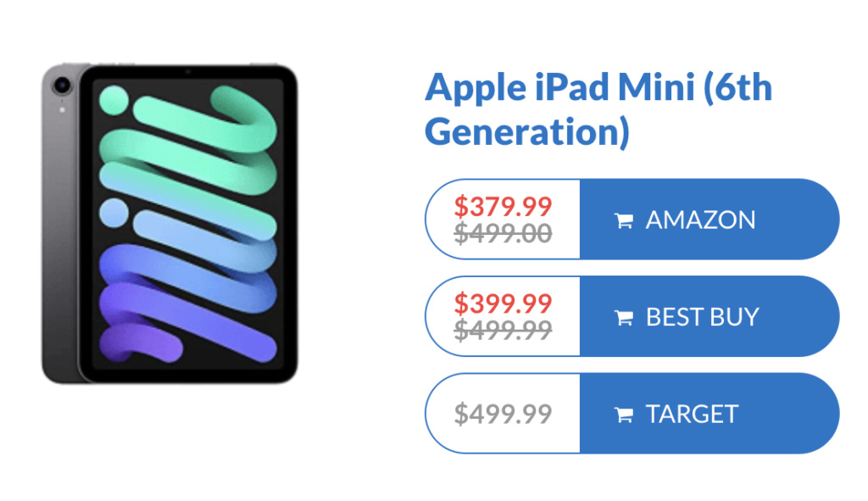Open the iPad Mini product image
The image size is (868, 501).
pos(170,224)
